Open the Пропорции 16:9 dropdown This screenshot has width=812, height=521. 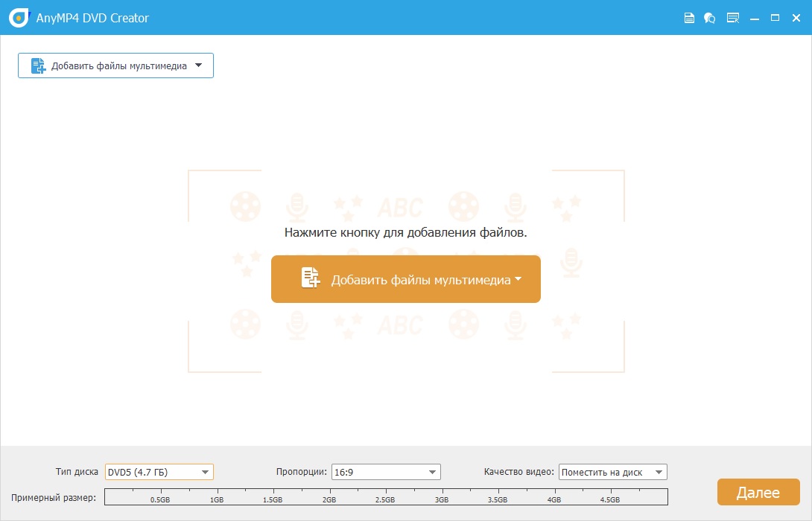pyautogui.click(x=432, y=471)
